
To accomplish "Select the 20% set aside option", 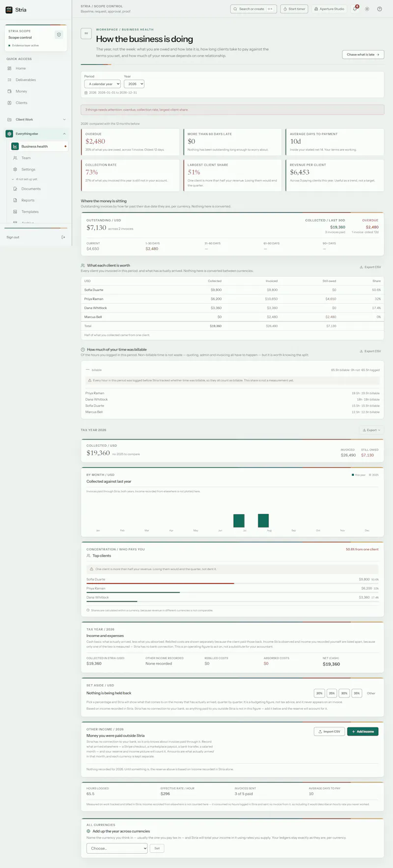I will pyautogui.click(x=319, y=693).
